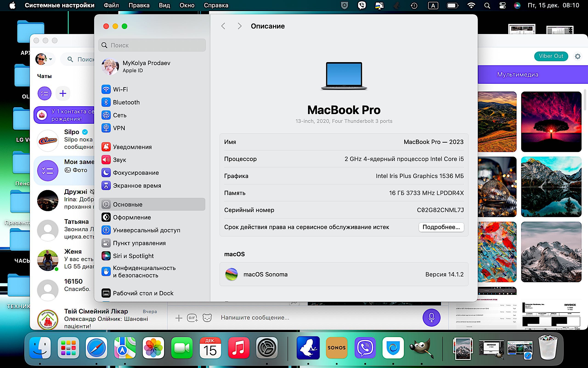Go back in System Settings

(x=223, y=26)
